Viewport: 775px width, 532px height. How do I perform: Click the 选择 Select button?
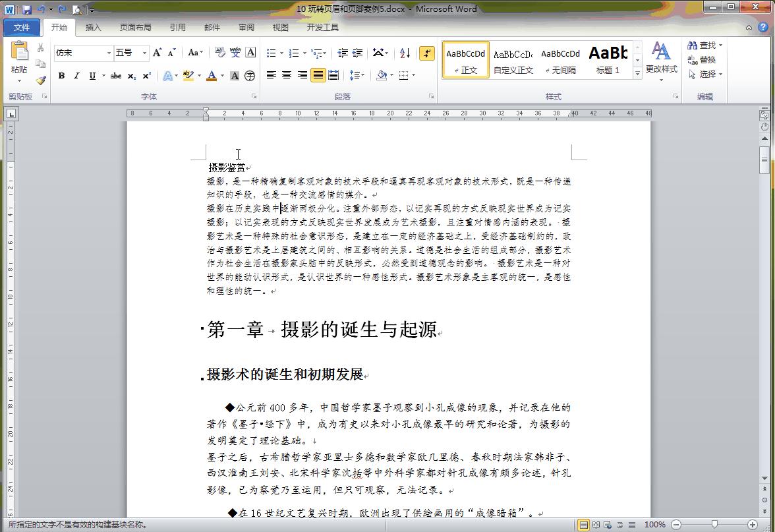tap(705, 74)
